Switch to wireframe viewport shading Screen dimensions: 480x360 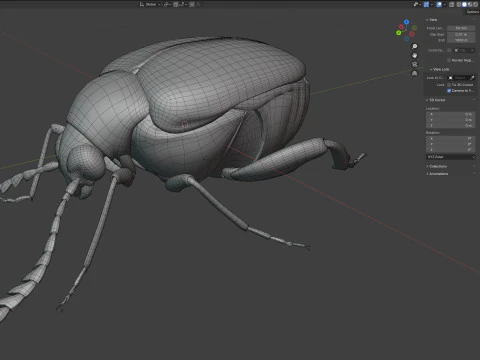(x=459, y=4)
